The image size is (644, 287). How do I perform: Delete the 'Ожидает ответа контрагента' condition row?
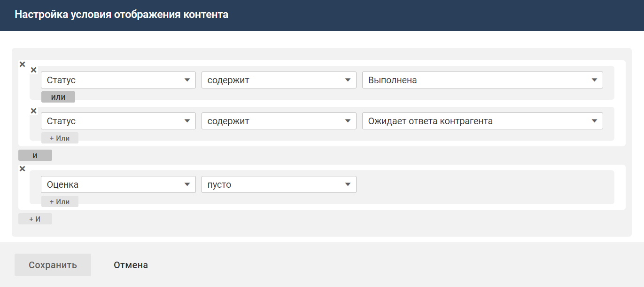coord(33,111)
